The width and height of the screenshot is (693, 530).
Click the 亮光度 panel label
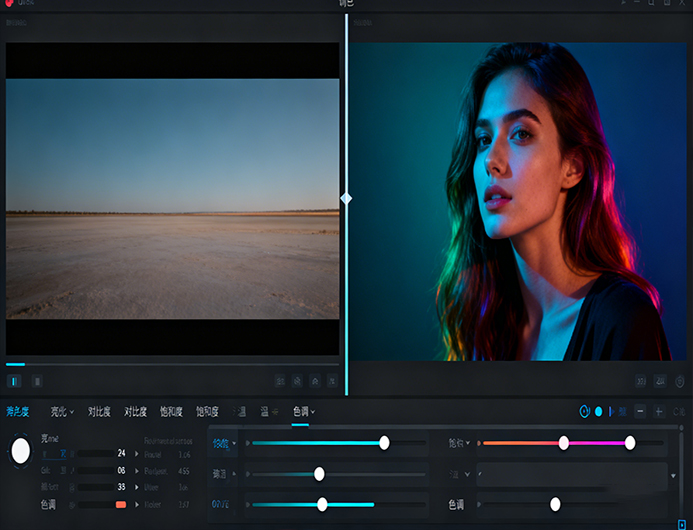click(18, 411)
